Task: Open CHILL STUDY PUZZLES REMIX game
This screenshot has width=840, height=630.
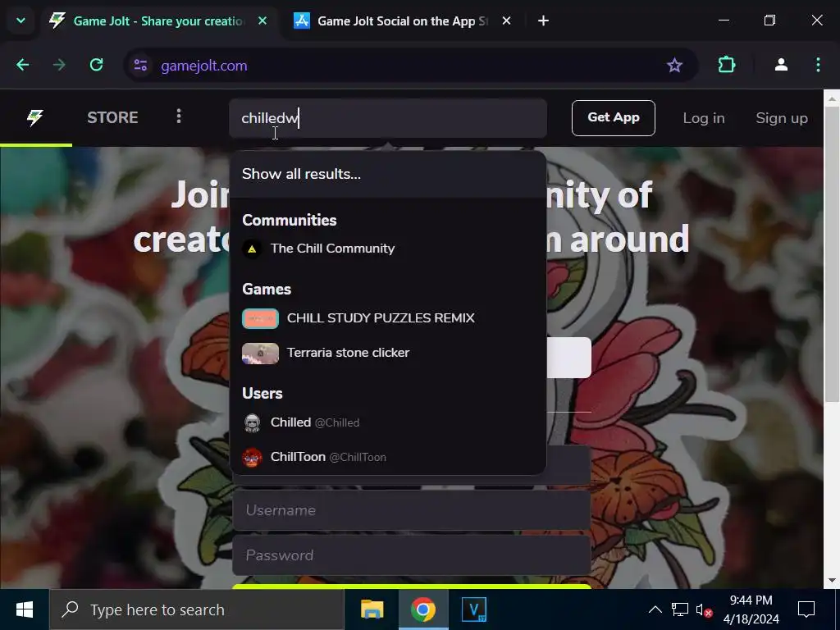Action: click(388, 318)
